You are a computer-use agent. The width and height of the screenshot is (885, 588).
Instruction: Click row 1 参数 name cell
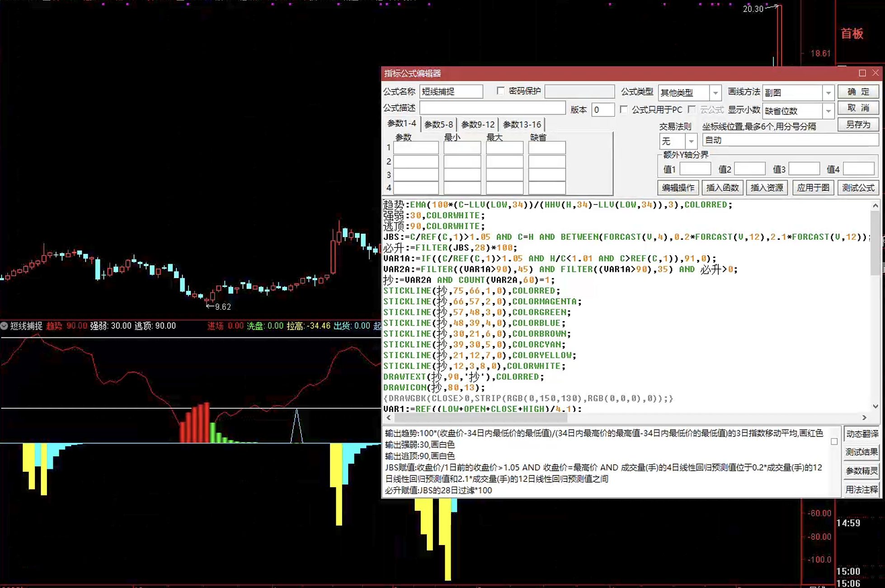[416, 148]
